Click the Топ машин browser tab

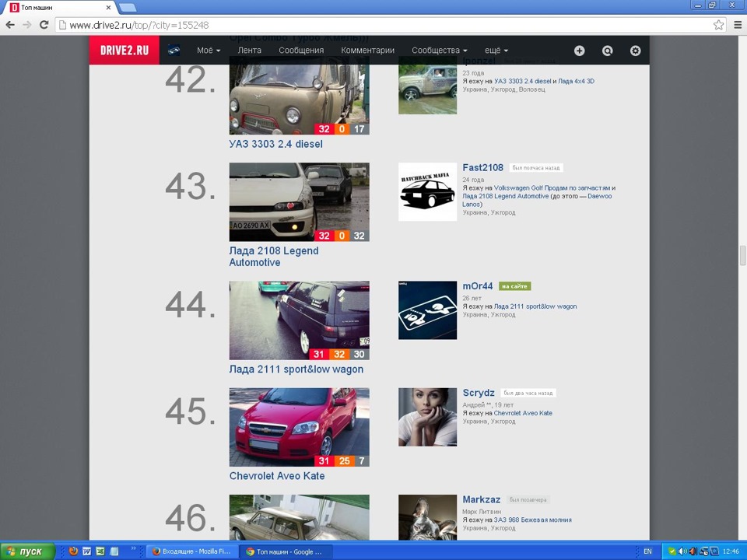pyautogui.click(x=61, y=8)
